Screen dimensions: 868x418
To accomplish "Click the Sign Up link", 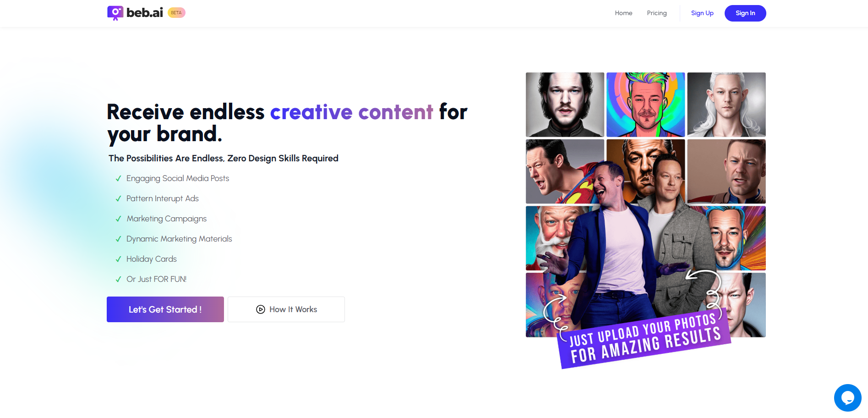I will [x=702, y=13].
